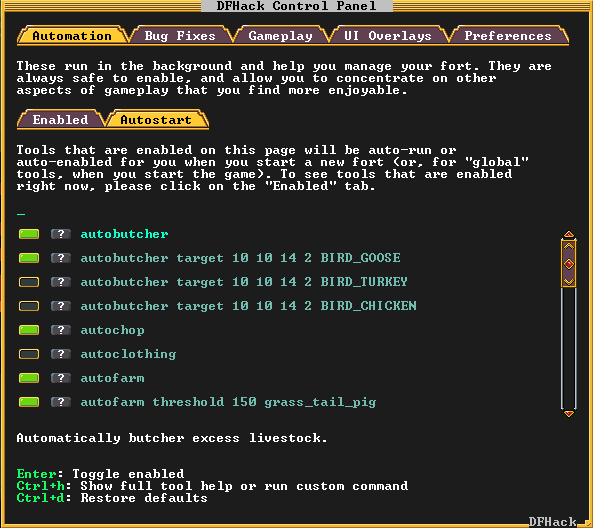Click the autochop help question icon
Viewport: 593px width, 528px height.
point(61,330)
